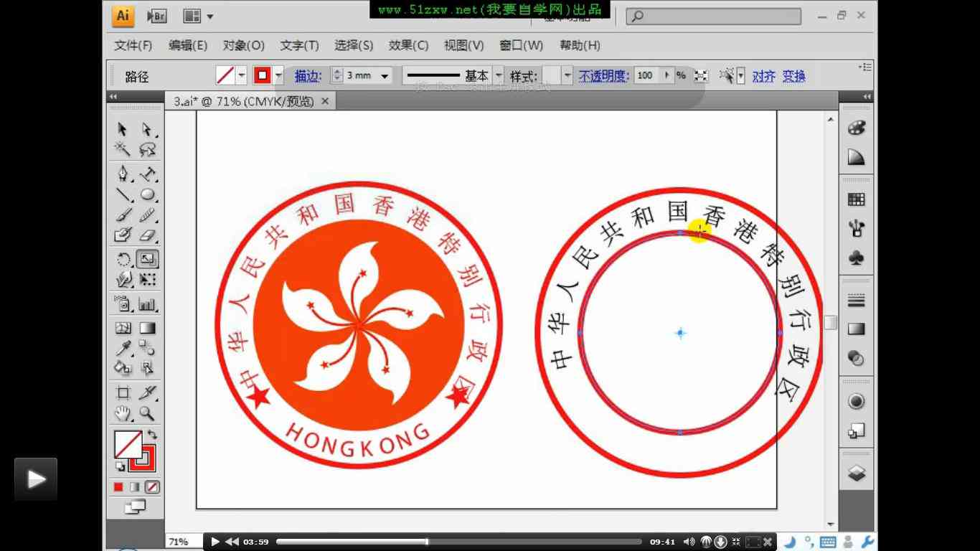Open the brush definition 基本 dropdown
This screenshot has height=551, width=980.
click(x=498, y=75)
